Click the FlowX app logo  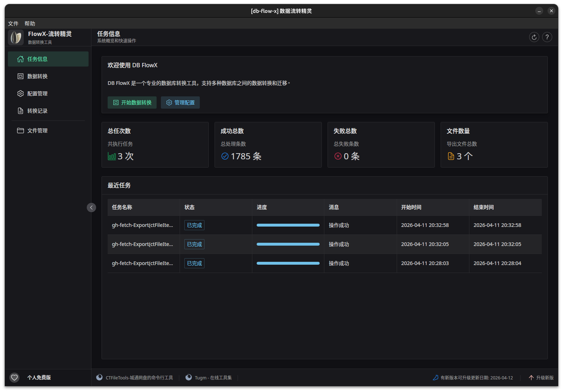(15, 37)
